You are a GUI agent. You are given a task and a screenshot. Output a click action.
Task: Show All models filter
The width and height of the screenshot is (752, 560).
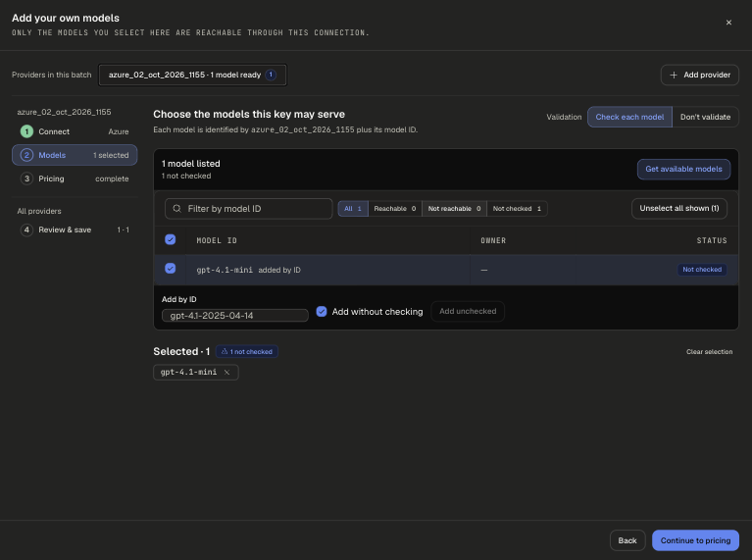tap(353, 209)
